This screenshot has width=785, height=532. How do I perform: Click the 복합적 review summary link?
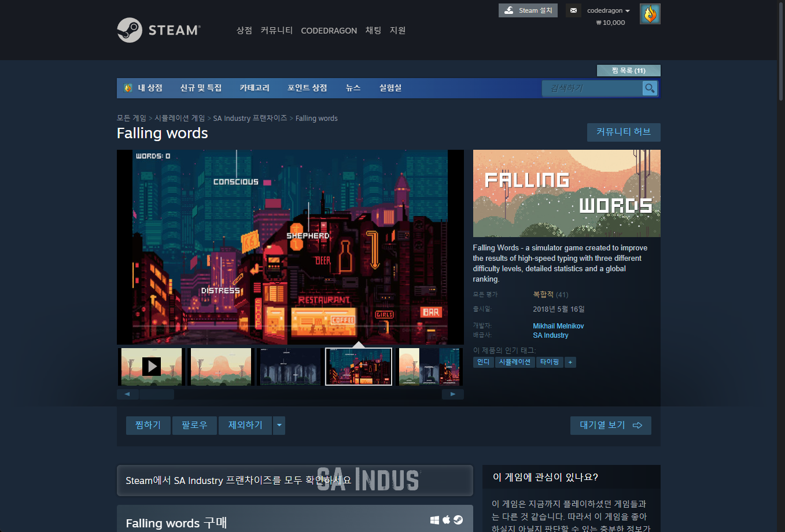543,294
